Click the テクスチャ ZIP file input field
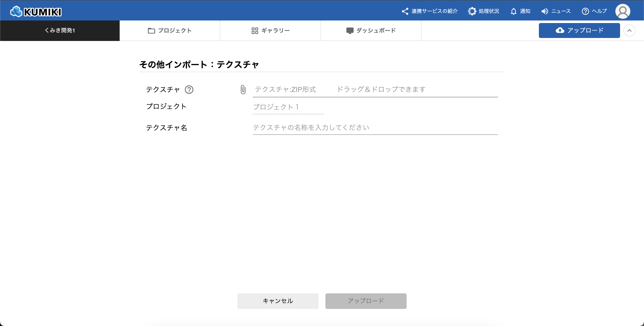 coord(375,89)
